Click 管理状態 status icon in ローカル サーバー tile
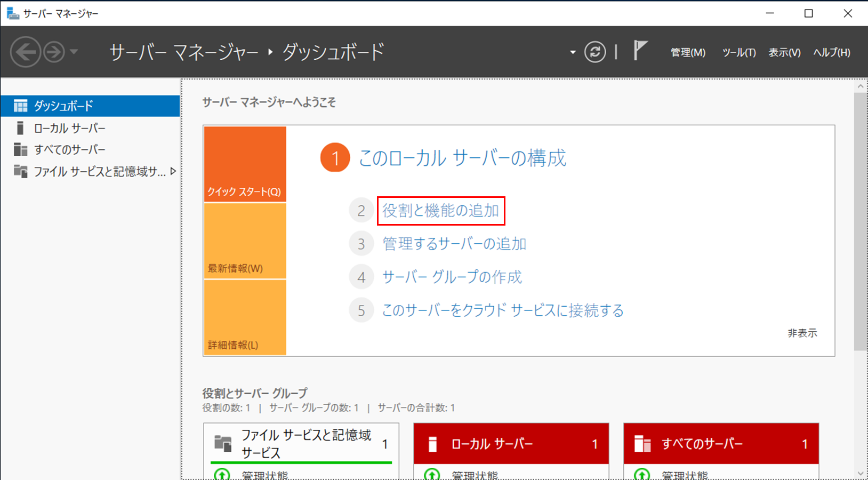Screen dimensions: 868x480 tap(432, 474)
